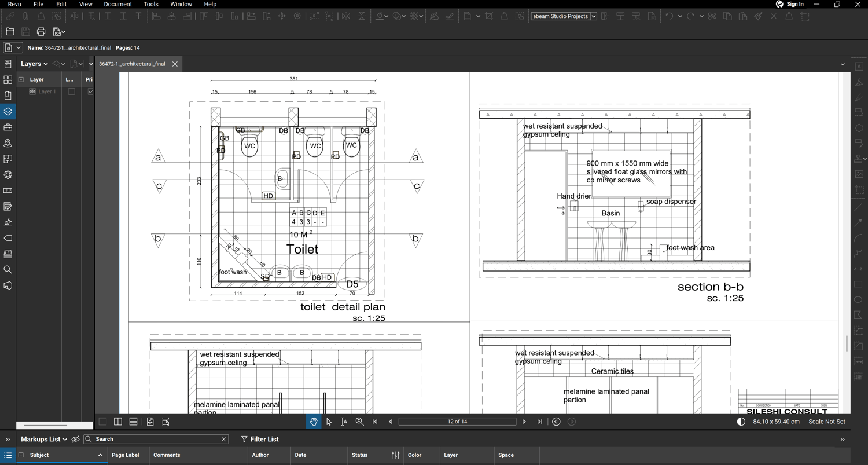
Task: Click the Copy icon in top toolbar
Action: click(x=728, y=16)
